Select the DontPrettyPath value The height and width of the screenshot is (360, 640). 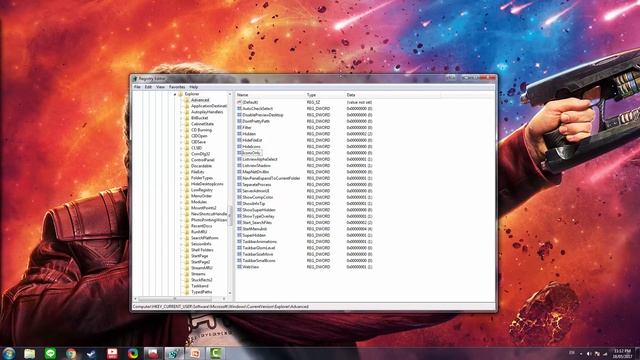click(256, 121)
